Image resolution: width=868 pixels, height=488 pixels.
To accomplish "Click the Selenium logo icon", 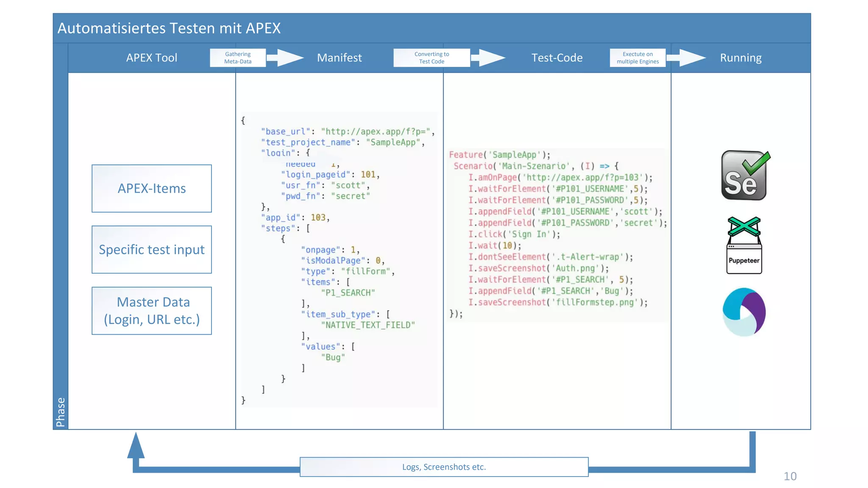I will (x=745, y=175).
